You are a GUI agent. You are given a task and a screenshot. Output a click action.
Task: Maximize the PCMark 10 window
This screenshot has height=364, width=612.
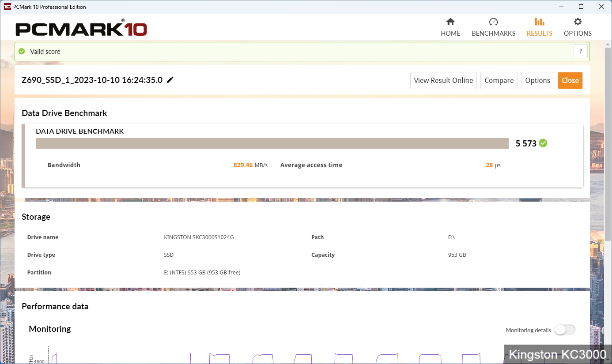pyautogui.click(x=581, y=7)
